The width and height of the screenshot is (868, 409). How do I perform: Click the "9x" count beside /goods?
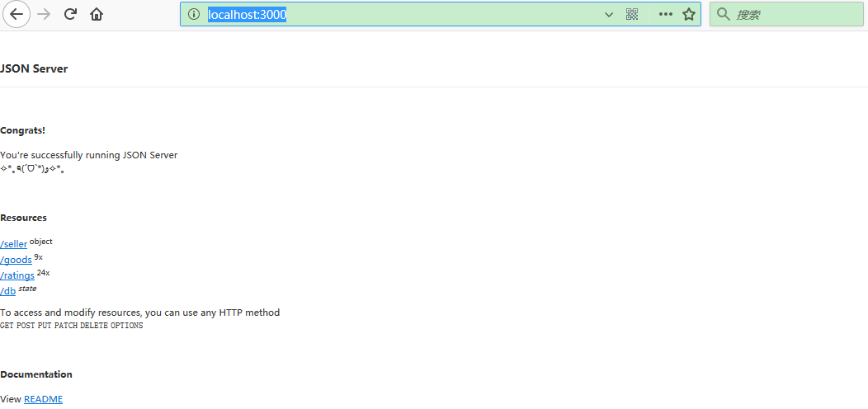point(38,257)
